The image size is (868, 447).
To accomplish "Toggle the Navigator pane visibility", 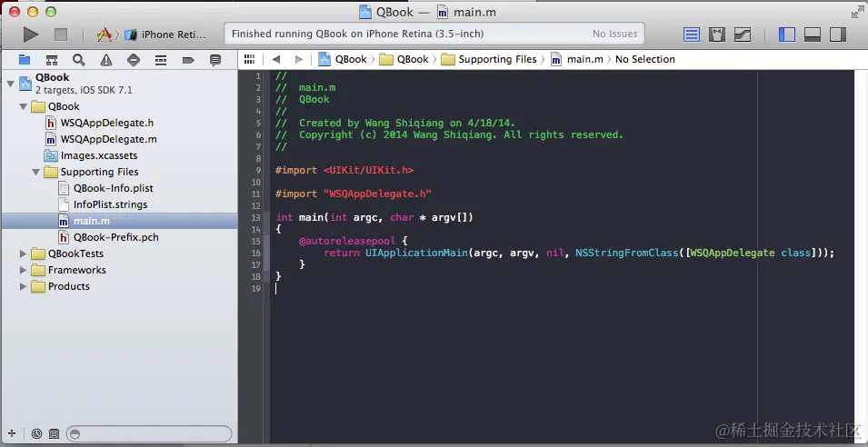I will (x=786, y=35).
